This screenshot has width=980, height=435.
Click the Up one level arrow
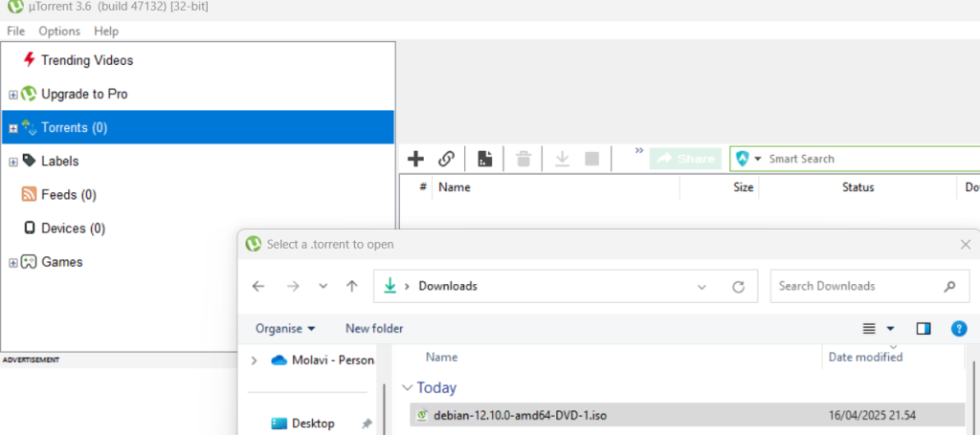click(352, 286)
